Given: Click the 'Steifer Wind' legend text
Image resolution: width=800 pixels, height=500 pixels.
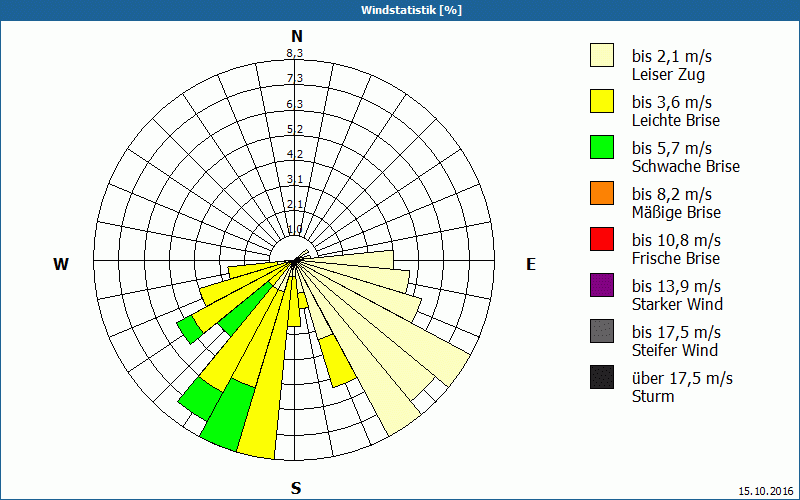Looking at the screenshot, I should 674,350.
